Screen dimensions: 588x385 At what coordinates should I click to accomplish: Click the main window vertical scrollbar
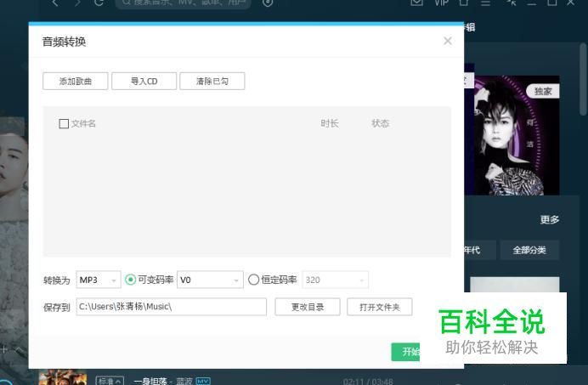583,79
